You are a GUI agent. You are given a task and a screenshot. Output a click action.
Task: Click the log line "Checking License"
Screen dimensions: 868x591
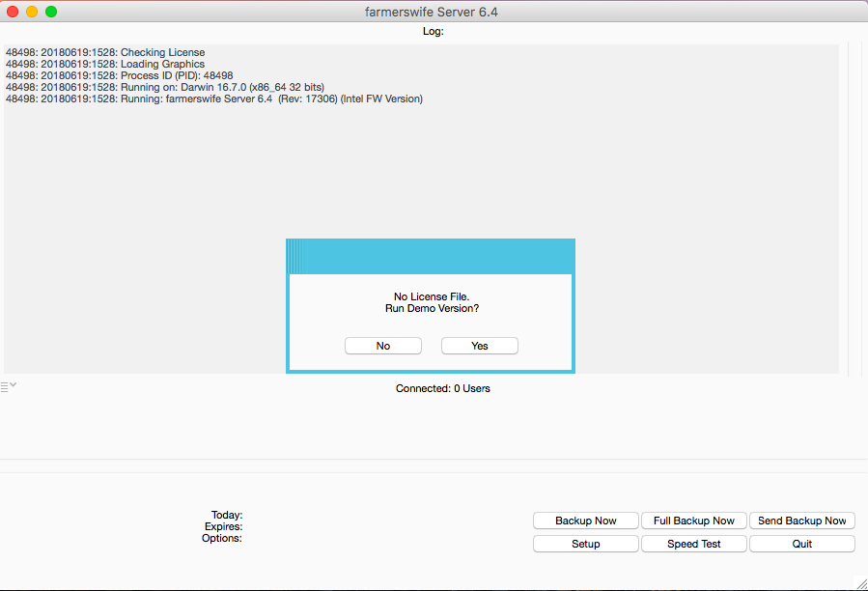tap(105, 52)
